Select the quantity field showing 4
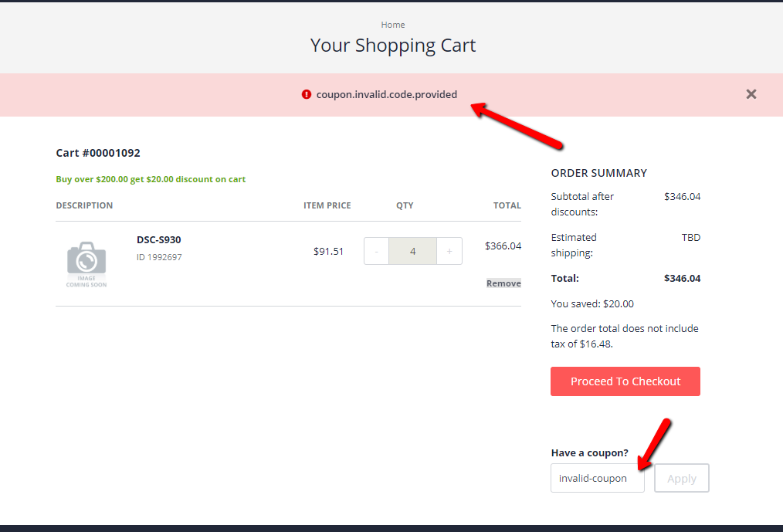This screenshot has height=532, width=783. [412, 251]
